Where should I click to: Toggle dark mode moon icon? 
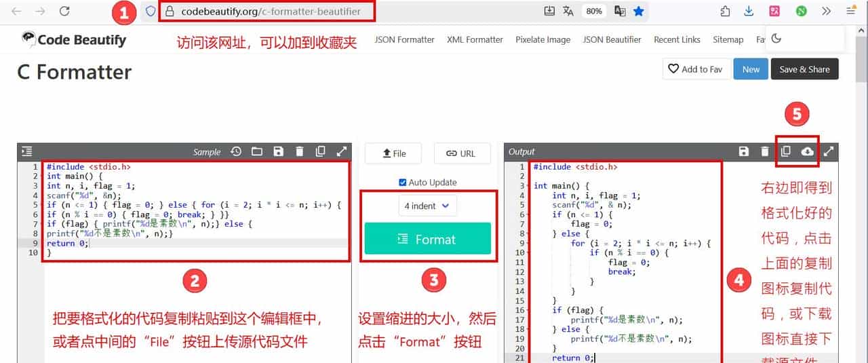[776, 39]
